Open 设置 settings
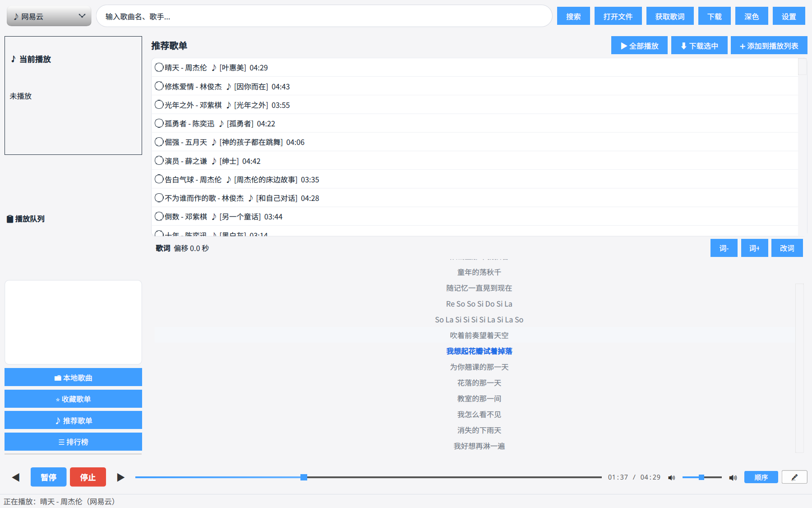The width and height of the screenshot is (812, 508). 789,16
